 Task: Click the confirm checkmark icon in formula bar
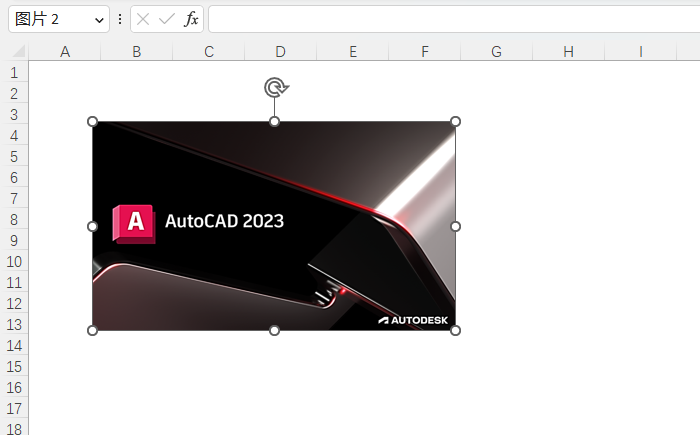167,19
